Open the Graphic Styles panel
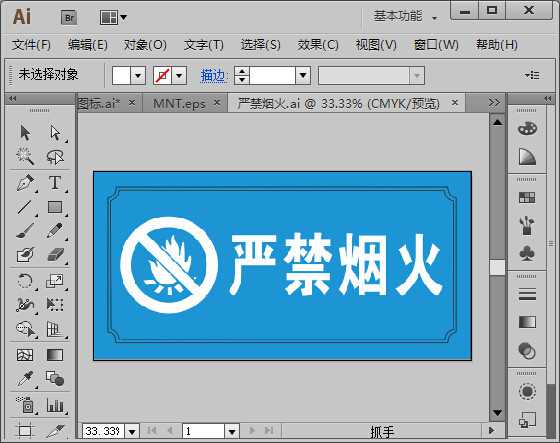The image size is (560, 443). (x=527, y=419)
